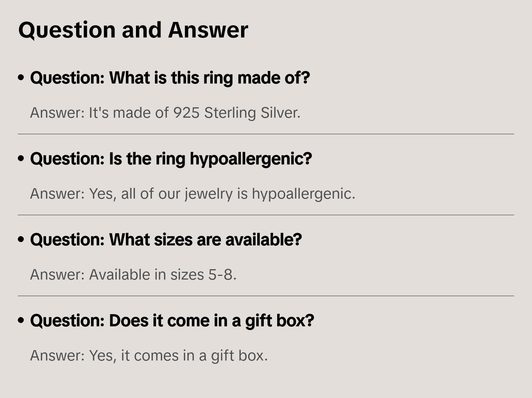Click the divider line below the sizes answer
The height and width of the screenshot is (398, 532).
tap(266, 296)
